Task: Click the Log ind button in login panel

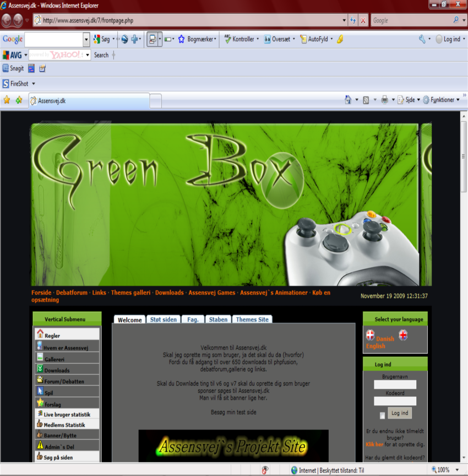Action: tap(400, 413)
